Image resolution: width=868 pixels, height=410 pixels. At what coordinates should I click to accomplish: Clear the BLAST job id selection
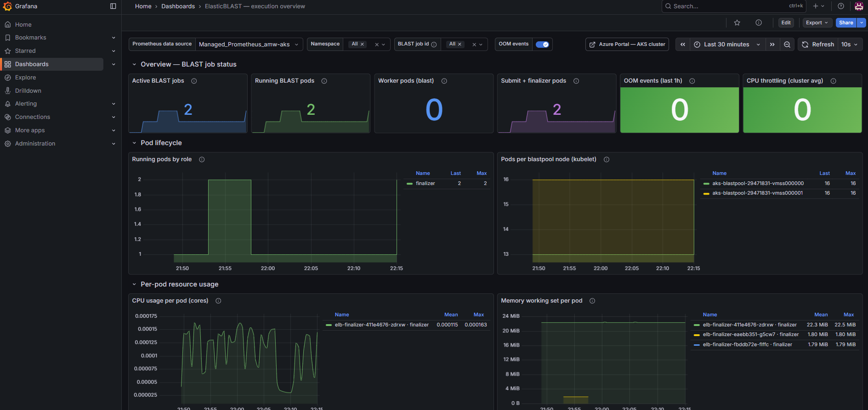pos(474,45)
